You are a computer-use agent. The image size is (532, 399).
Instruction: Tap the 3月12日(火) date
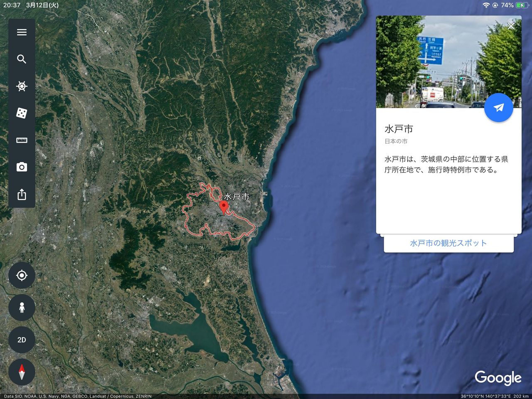[42, 5]
